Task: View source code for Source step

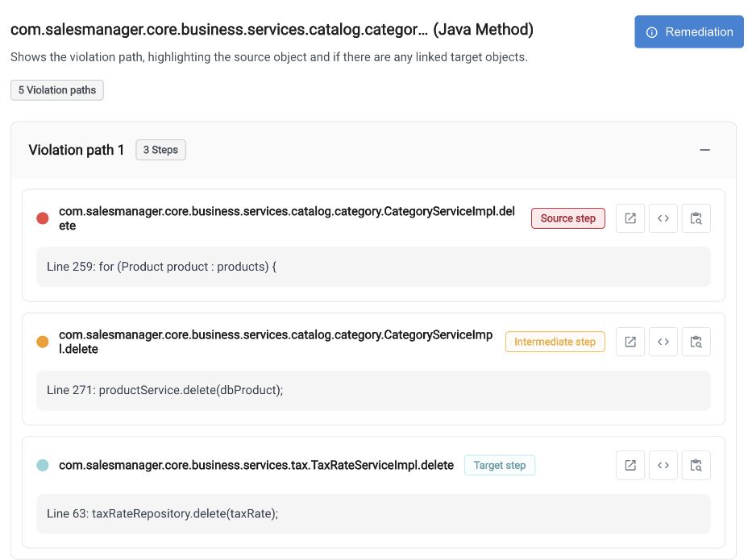Action: (663, 218)
